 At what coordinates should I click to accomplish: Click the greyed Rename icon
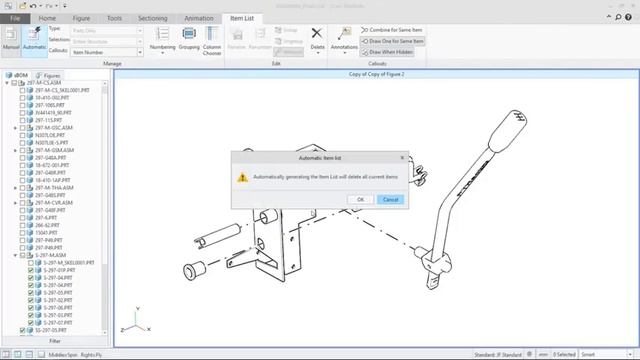[x=237, y=35]
